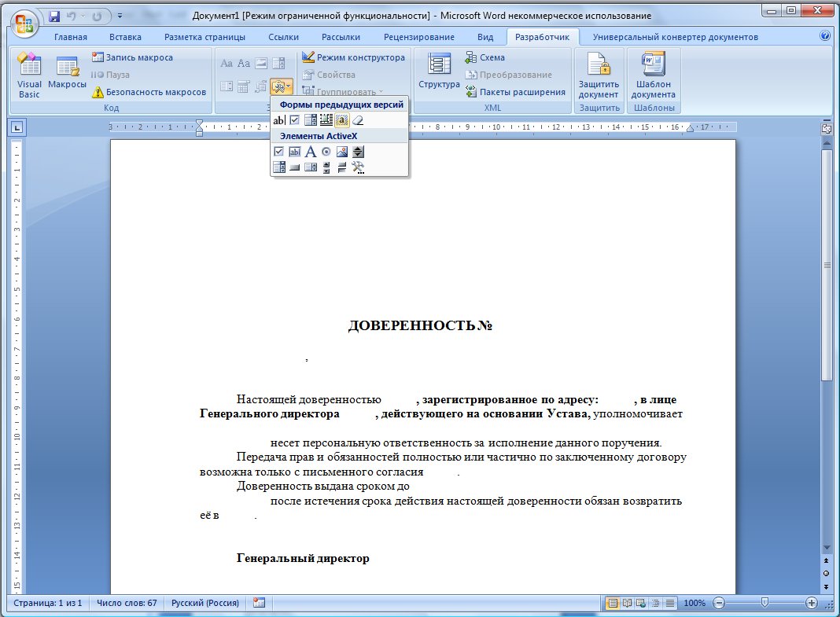Switch to Print Layout view
This screenshot has width=840, height=617.
click(613, 603)
